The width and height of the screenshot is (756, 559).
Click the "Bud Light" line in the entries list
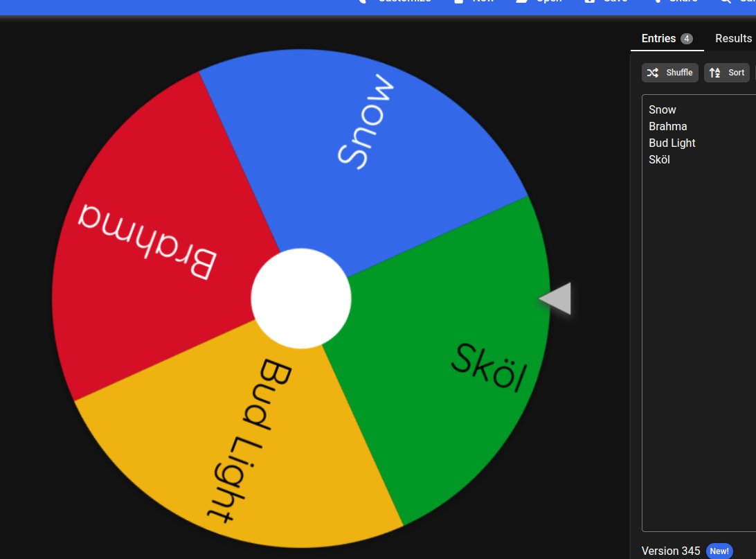[672, 143]
